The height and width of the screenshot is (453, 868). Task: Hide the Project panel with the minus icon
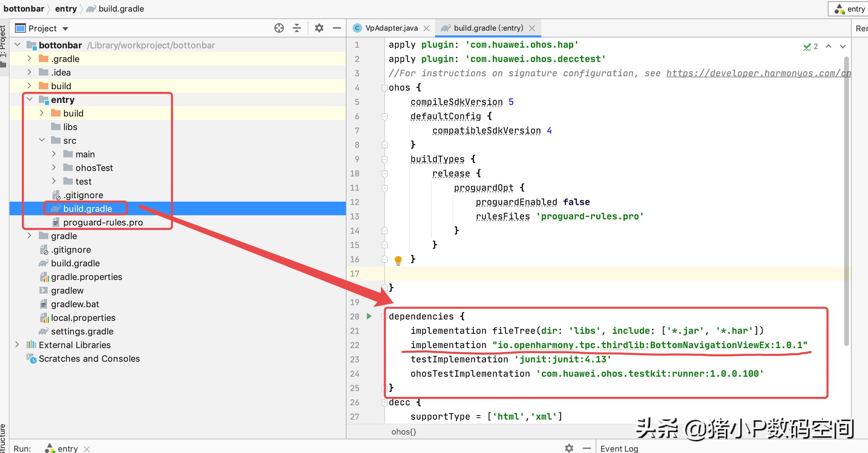tap(337, 28)
